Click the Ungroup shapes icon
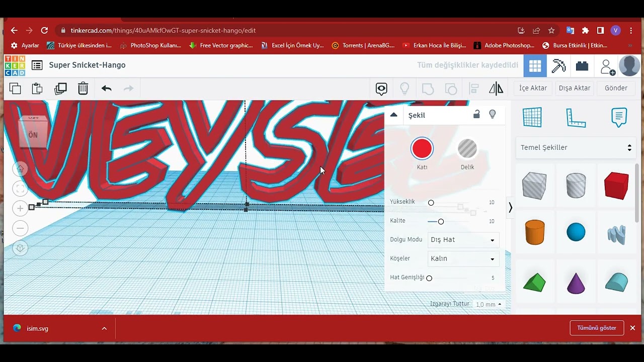The height and width of the screenshot is (362, 644). click(x=451, y=89)
